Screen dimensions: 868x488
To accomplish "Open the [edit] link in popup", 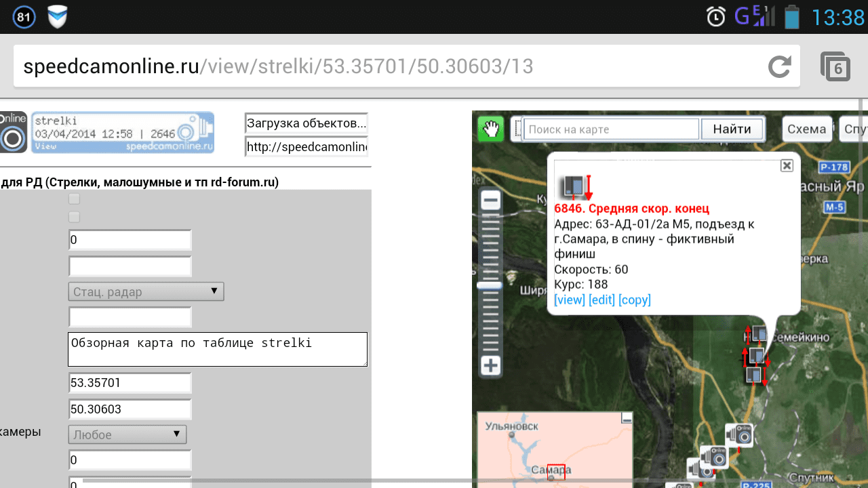I will pos(601,300).
